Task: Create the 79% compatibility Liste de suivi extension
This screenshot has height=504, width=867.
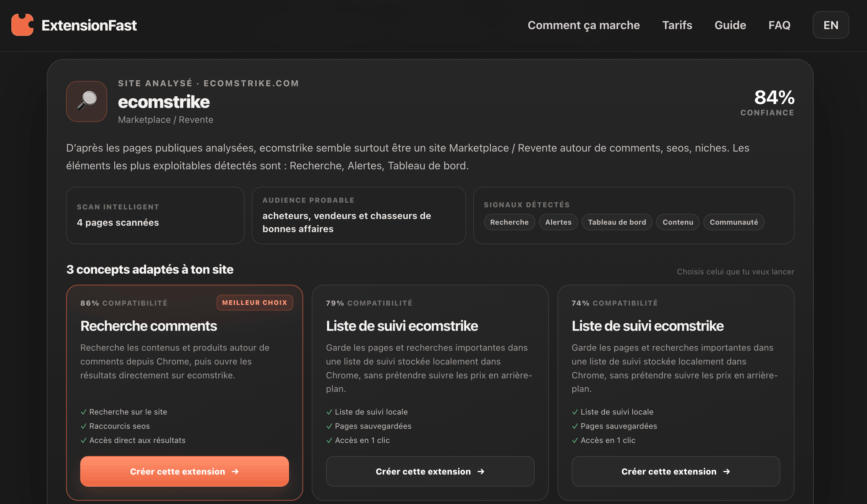Action: tap(430, 471)
